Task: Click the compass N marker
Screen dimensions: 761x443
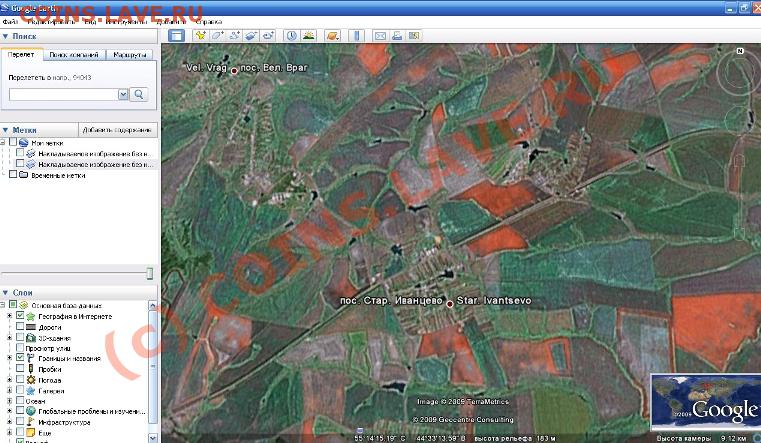Action: (740, 51)
